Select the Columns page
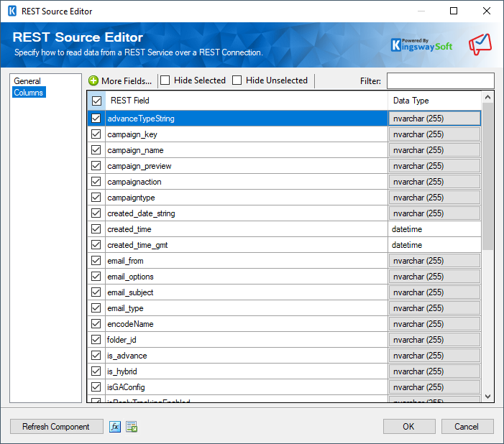Image resolution: width=504 pixels, height=444 pixels. click(29, 93)
